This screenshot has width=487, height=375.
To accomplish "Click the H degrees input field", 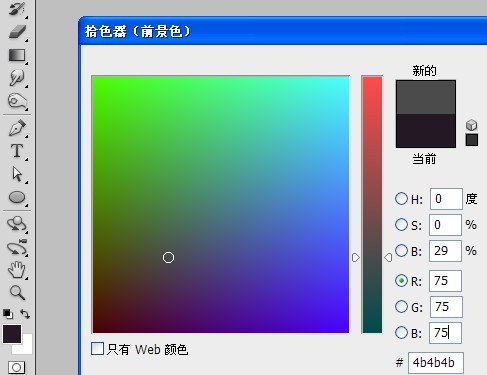I will [446, 199].
